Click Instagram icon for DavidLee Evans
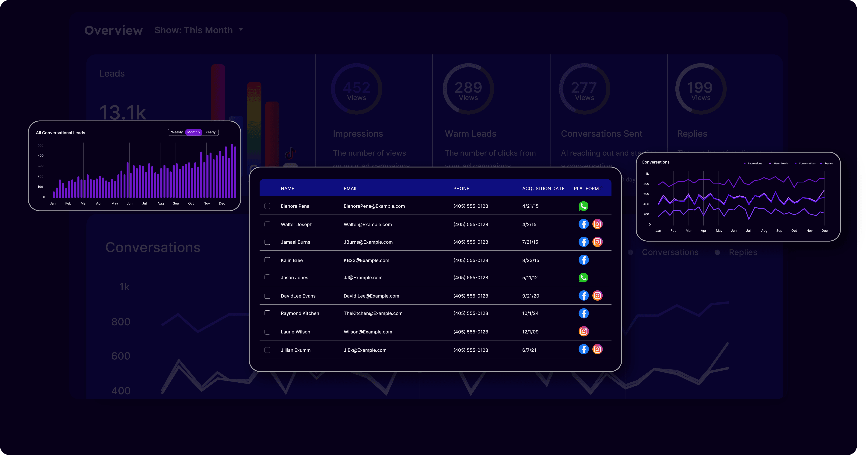The width and height of the screenshot is (868, 455). pyautogui.click(x=597, y=295)
